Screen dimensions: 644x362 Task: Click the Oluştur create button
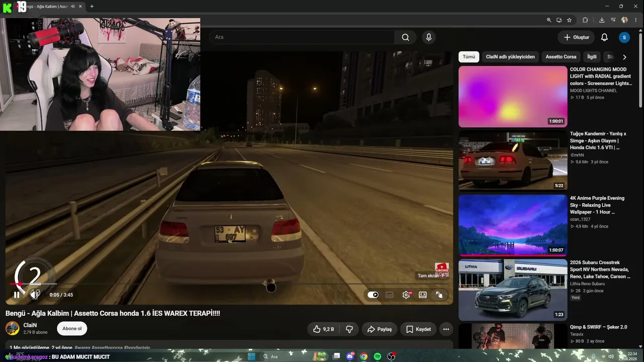577,37
